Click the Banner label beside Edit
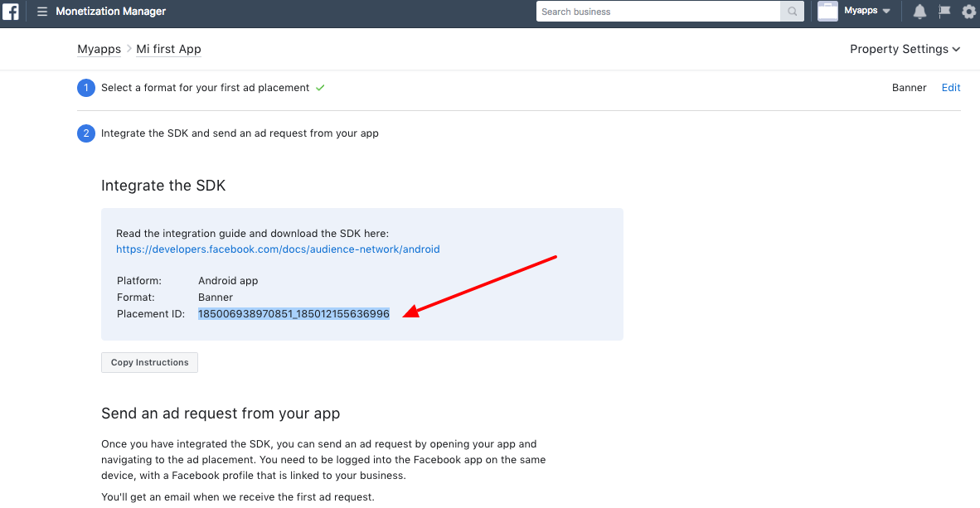Image resolution: width=980 pixels, height=508 pixels. (x=909, y=88)
